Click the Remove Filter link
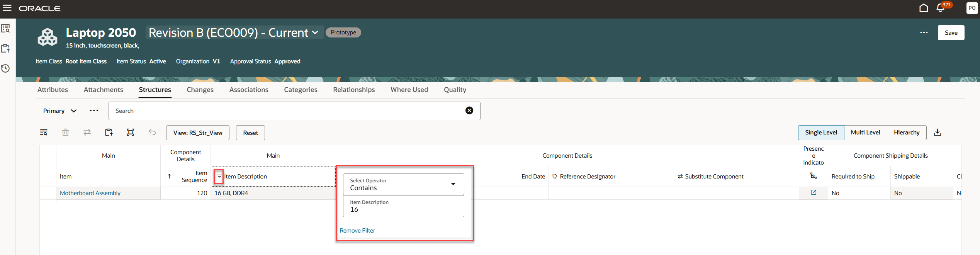This screenshot has height=255, width=980. (x=357, y=230)
